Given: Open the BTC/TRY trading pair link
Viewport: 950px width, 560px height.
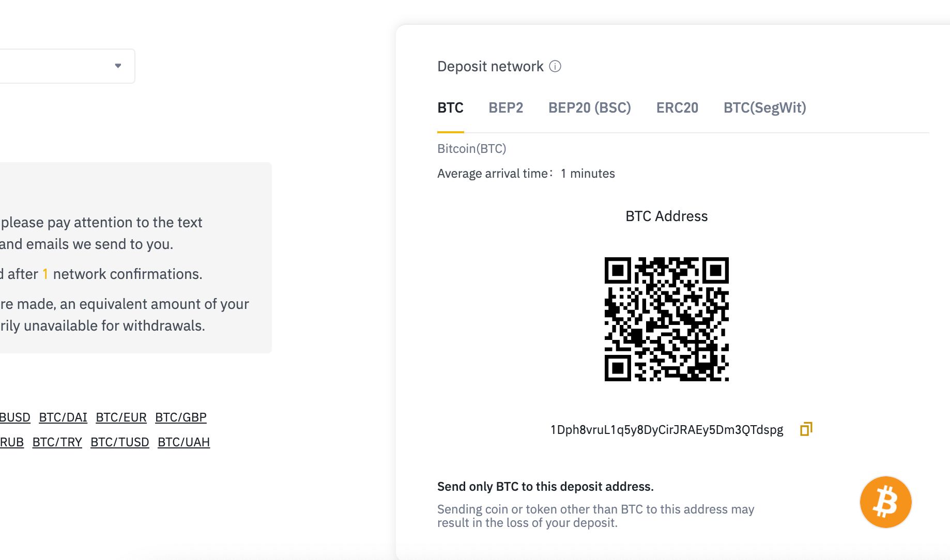Looking at the screenshot, I should click(57, 442).
